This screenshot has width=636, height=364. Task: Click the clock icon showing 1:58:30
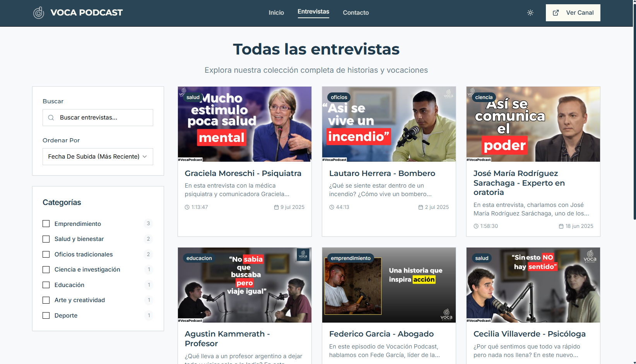tap(476, 226)
